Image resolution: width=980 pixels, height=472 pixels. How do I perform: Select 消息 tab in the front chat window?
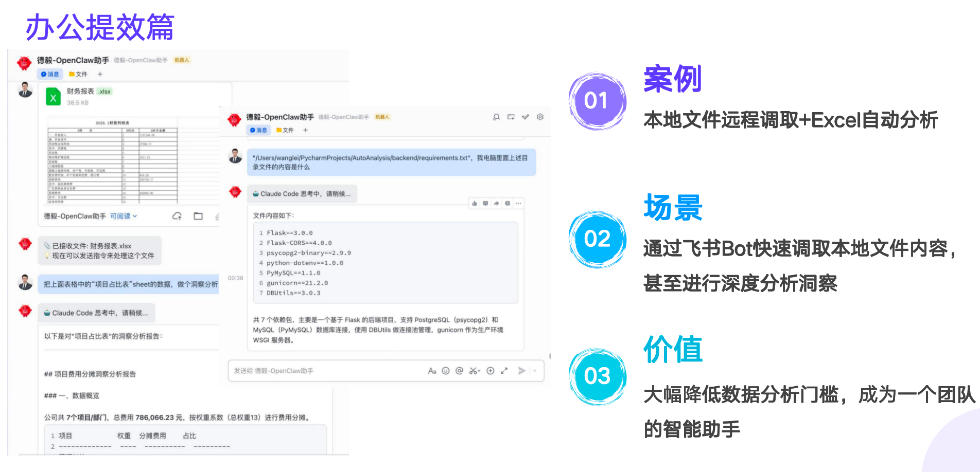[x=259, y=130]
